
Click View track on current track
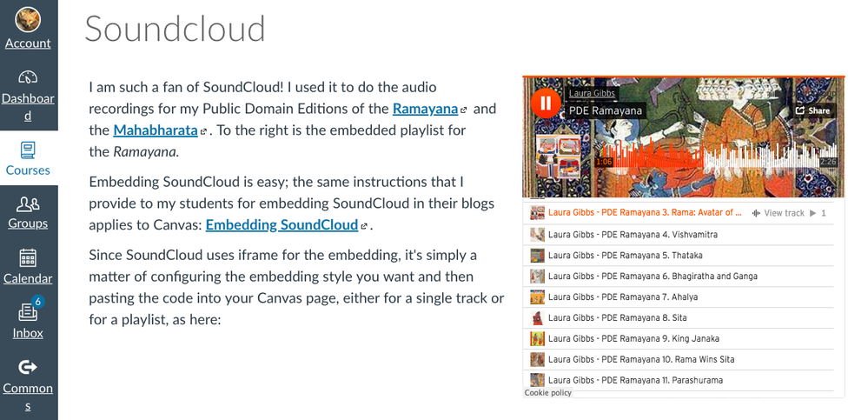click(779, 213)
